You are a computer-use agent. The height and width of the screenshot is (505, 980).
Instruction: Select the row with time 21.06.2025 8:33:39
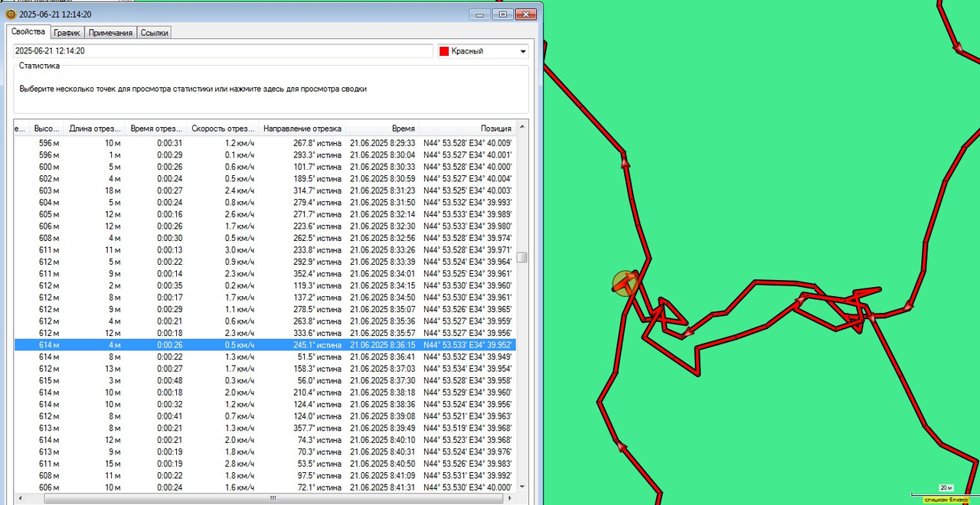pyautogui.click(x=265, y=262)
